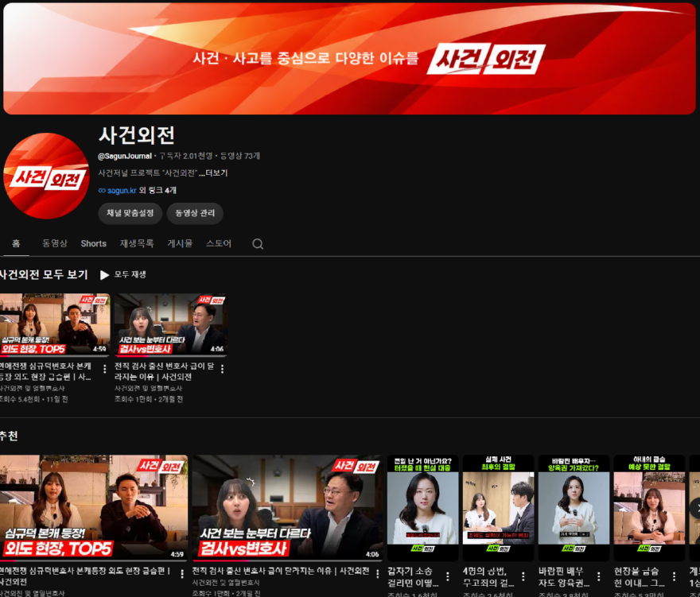Open large 외도 현장 TOP5 recommended thumbnail
The width and height of the screenshot is (700, 597).
pos(94,507)
